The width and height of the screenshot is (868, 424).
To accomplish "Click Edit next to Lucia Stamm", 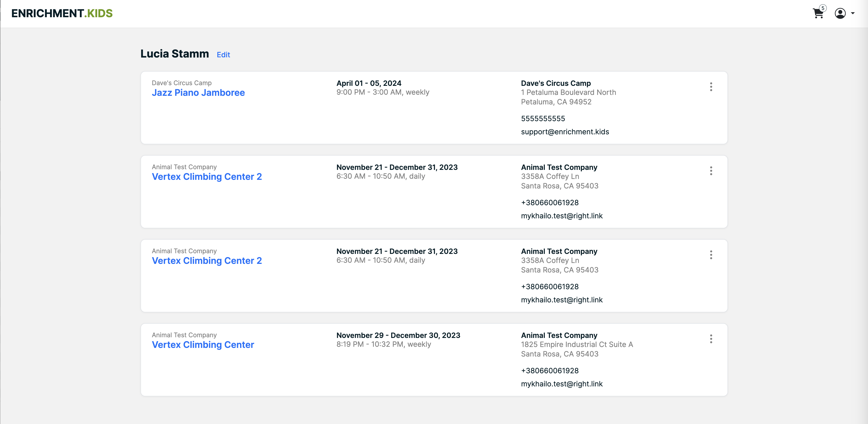I will (223, 55).
